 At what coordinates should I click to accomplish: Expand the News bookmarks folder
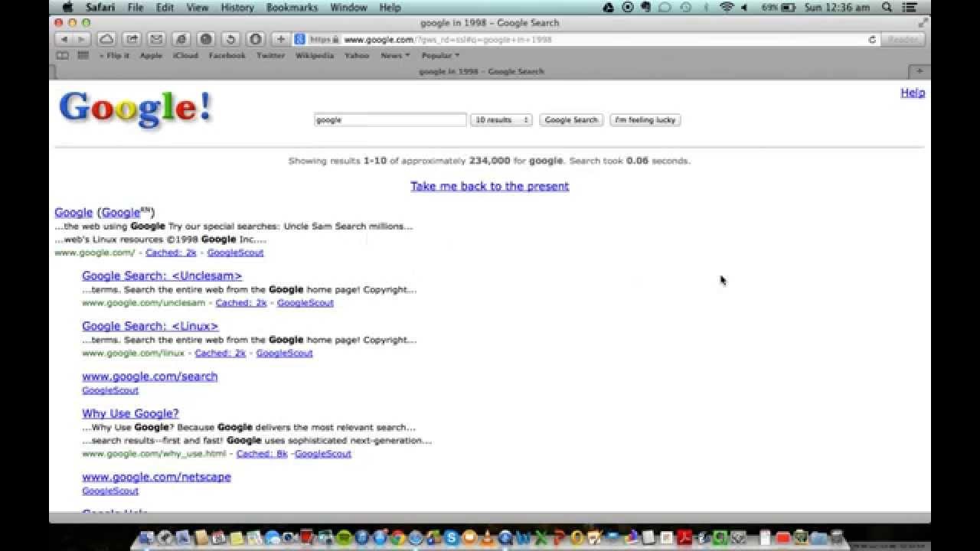tap(395, 56)
